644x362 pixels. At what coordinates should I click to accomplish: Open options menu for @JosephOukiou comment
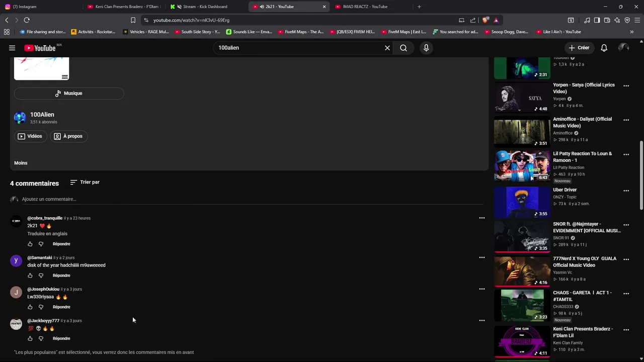482,289
